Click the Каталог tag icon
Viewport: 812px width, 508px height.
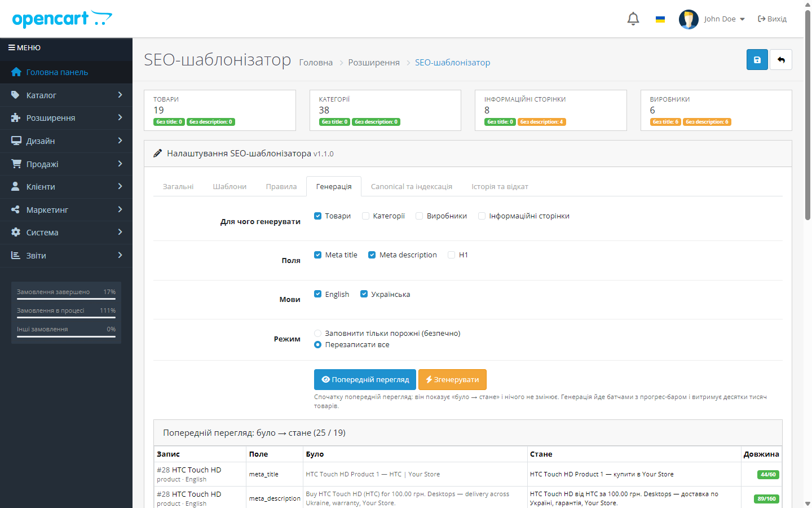pos(16,95)
